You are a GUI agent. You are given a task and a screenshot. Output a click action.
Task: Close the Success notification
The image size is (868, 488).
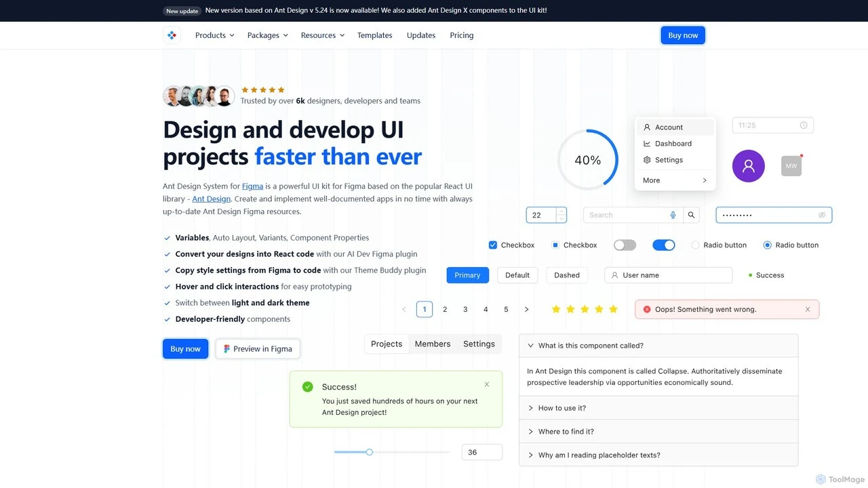487,384
